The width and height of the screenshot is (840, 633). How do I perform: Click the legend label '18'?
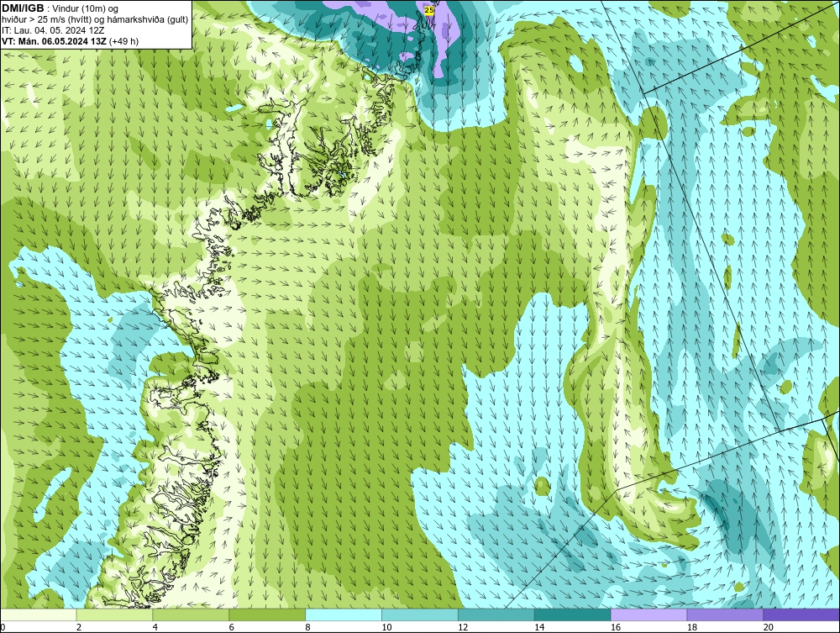691,627
